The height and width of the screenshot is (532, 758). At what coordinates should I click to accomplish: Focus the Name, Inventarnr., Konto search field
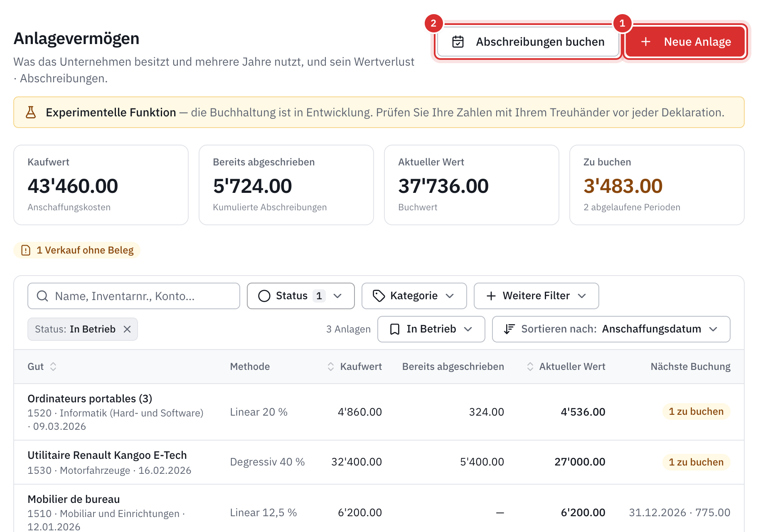(x=134, y=296)
